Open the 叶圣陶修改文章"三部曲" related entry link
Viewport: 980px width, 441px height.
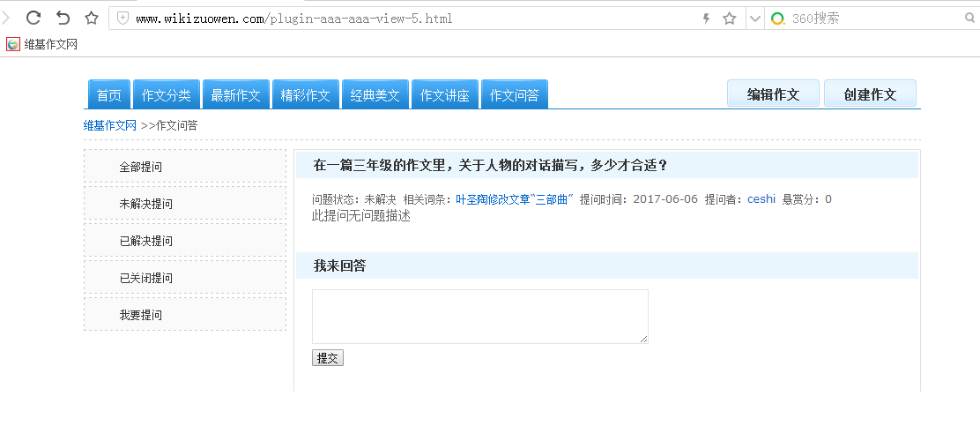(x=515, y=199)
